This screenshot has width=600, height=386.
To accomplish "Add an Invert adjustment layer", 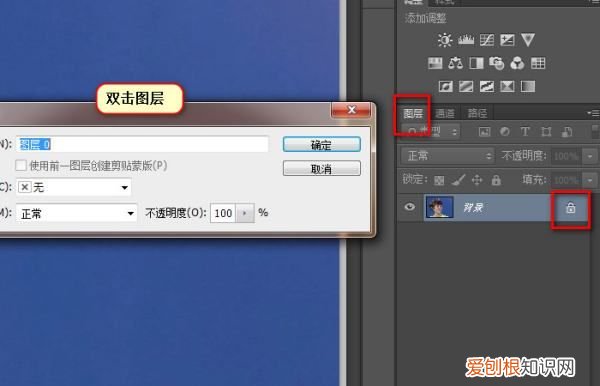I will (x=445, y=86).
